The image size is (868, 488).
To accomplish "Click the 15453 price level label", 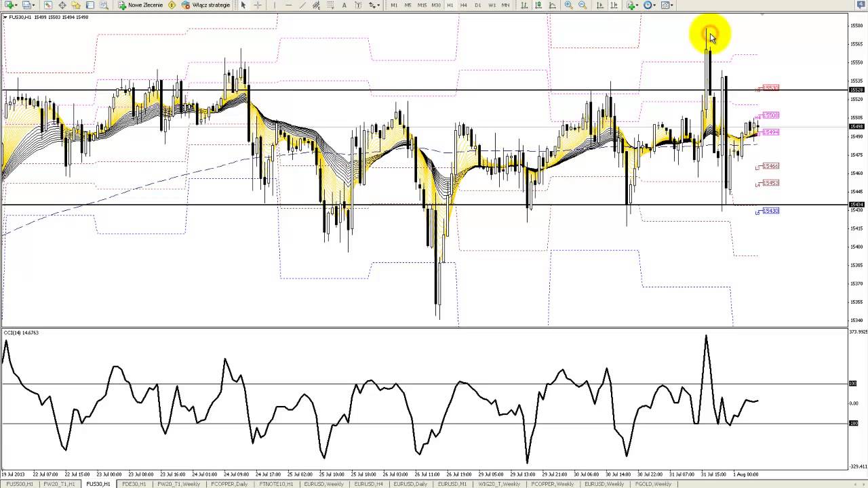I will coord(770,183).
